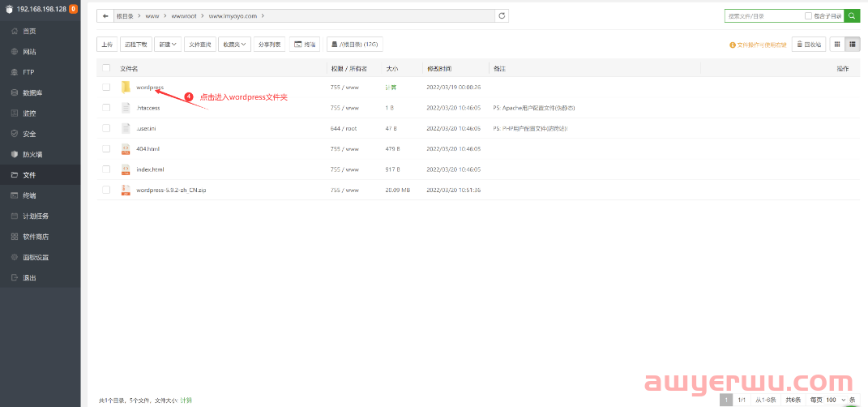Open the 分享列表 share list
Screen dimensions: 868x407
tap(269, 45)
